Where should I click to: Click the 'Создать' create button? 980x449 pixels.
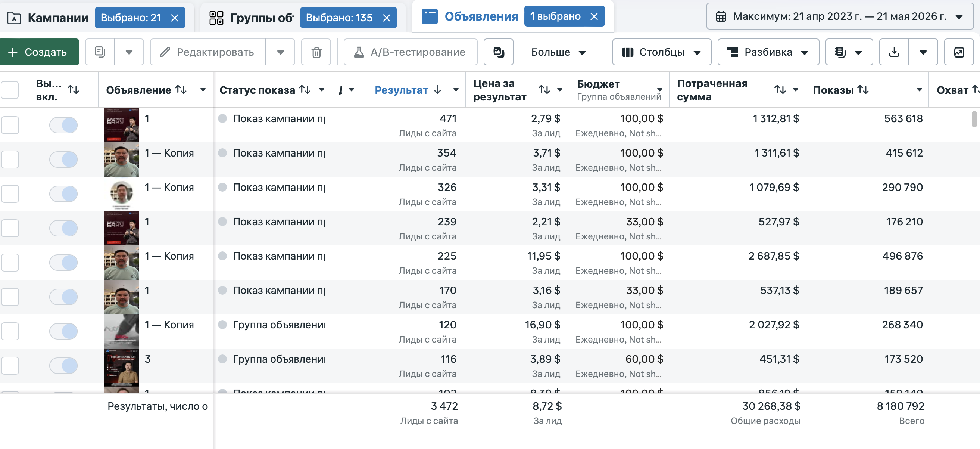point(39,52)
